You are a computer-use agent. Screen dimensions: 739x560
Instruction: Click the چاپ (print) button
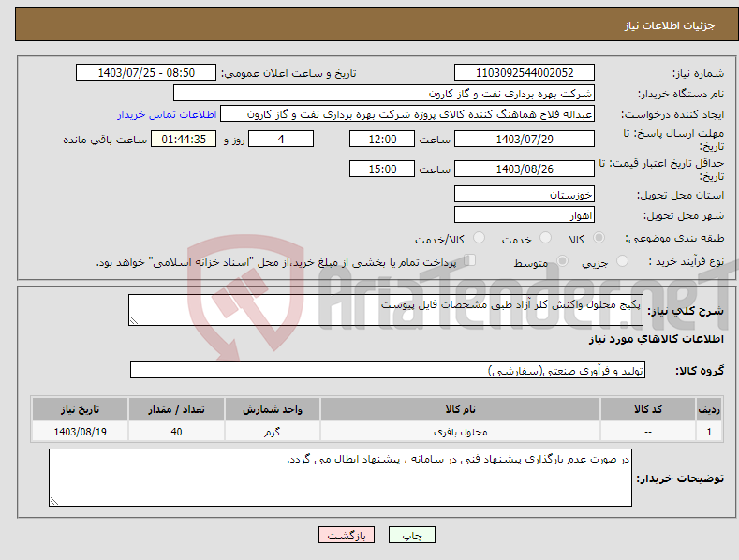[x=411, y=535]
